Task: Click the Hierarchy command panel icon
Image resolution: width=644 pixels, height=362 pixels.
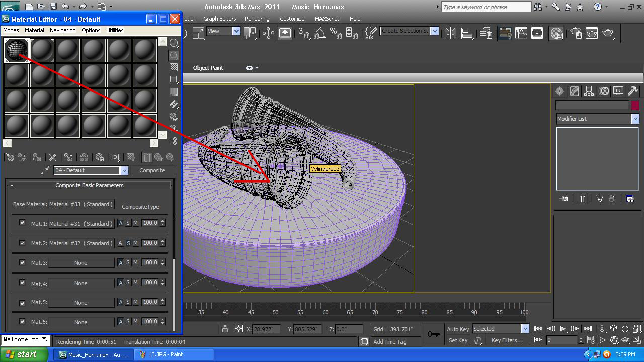Action: (589, 90)
